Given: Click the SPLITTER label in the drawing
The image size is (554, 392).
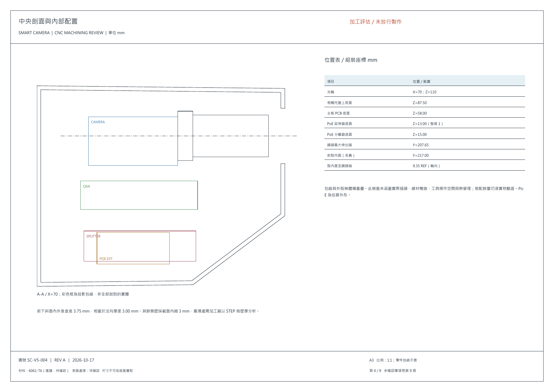Looking at the screenshot, I should (93, 236).
